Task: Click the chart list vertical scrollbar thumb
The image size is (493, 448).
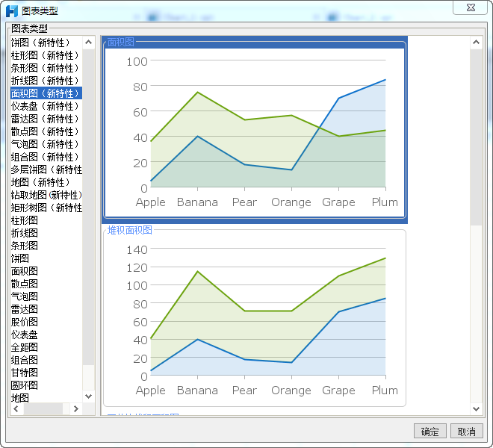Action: [x=89, y=207]
